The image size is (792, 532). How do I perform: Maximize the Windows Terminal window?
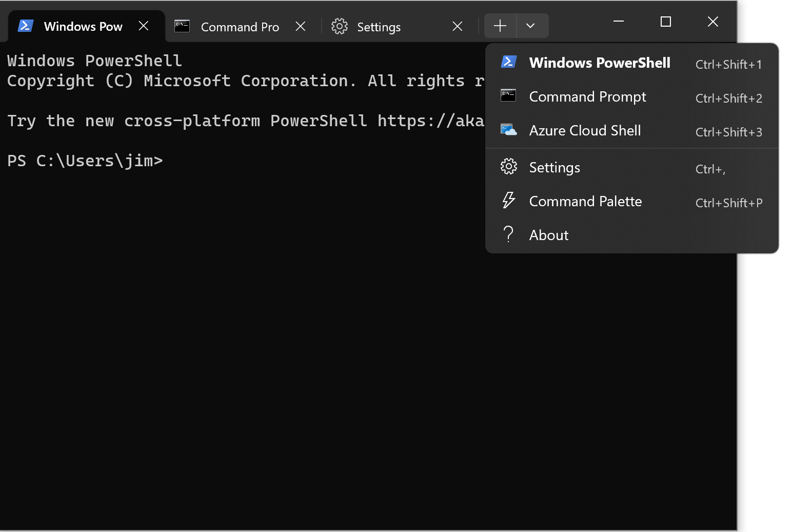[666, 22]
